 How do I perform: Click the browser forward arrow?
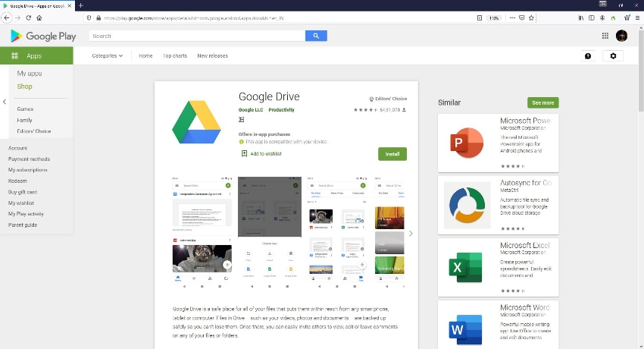coord(17,17)
